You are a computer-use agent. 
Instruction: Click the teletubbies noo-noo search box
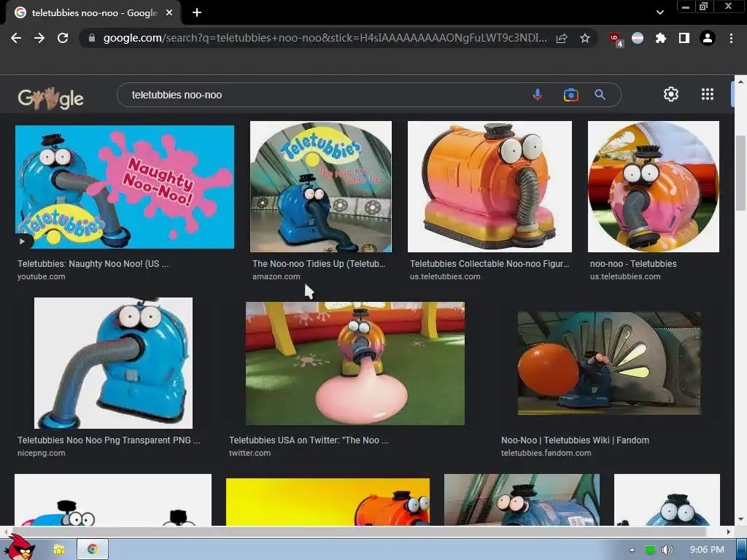tap(324, 95)
